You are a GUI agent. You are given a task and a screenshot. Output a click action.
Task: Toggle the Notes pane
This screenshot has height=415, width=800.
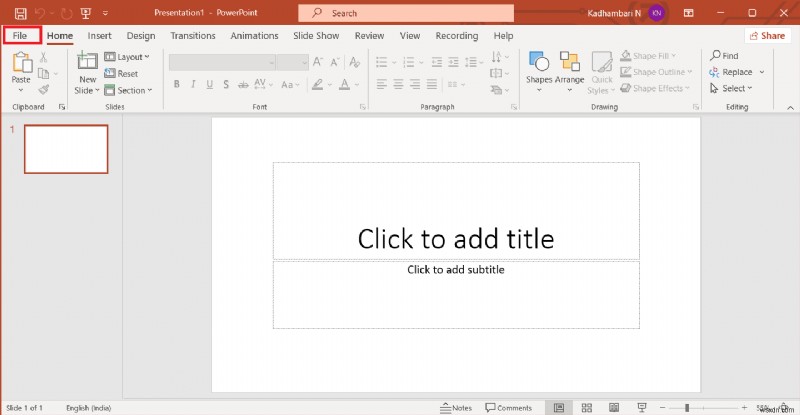(x=456, y=408)
